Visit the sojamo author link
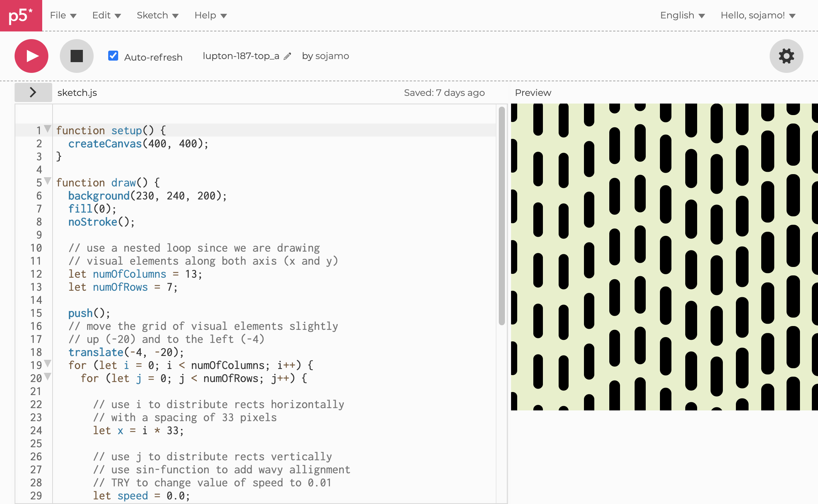The width and height of the screenshot is (818, 504). click(332, 56)
